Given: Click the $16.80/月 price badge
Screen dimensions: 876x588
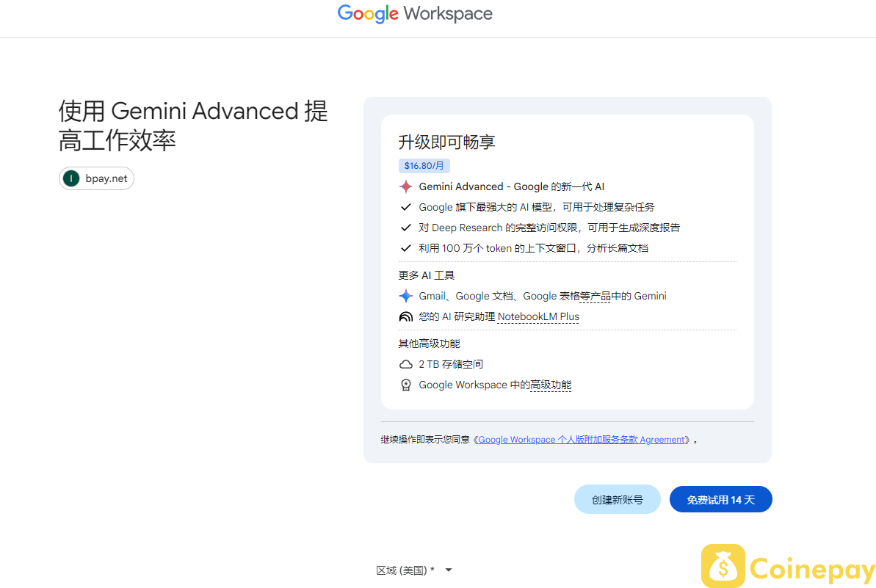Looking at the screenshot, I should pyautogui.click(x=424, y=166).
